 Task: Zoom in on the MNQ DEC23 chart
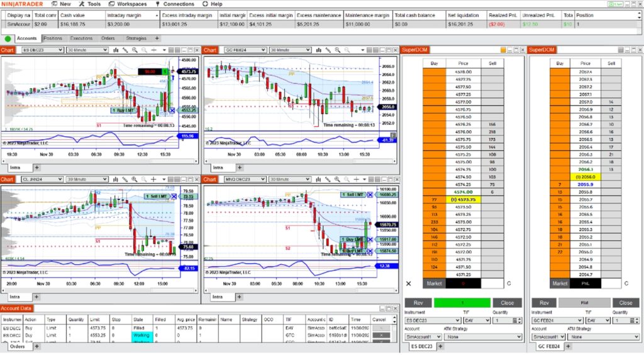337,179
